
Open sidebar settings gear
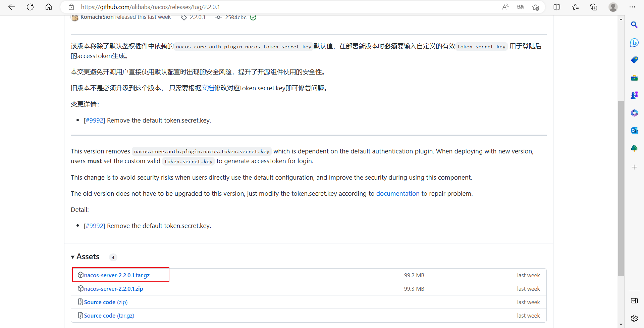click(634, 318)
